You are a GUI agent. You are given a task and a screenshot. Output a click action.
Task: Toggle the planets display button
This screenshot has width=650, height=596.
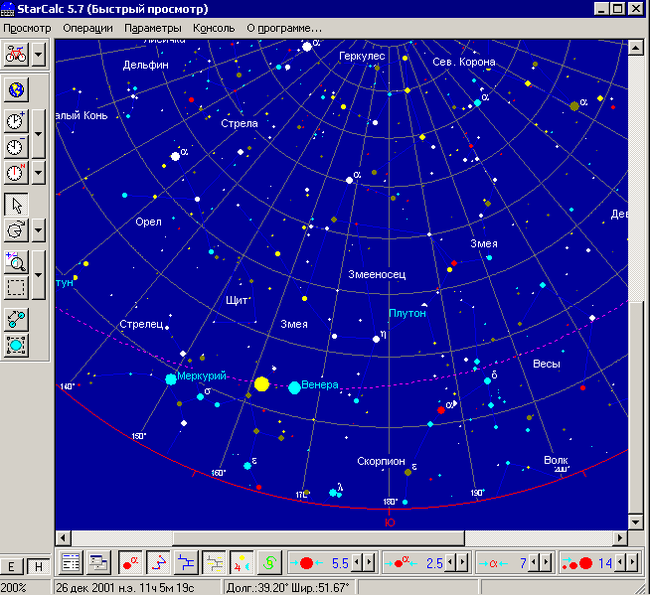242,562
